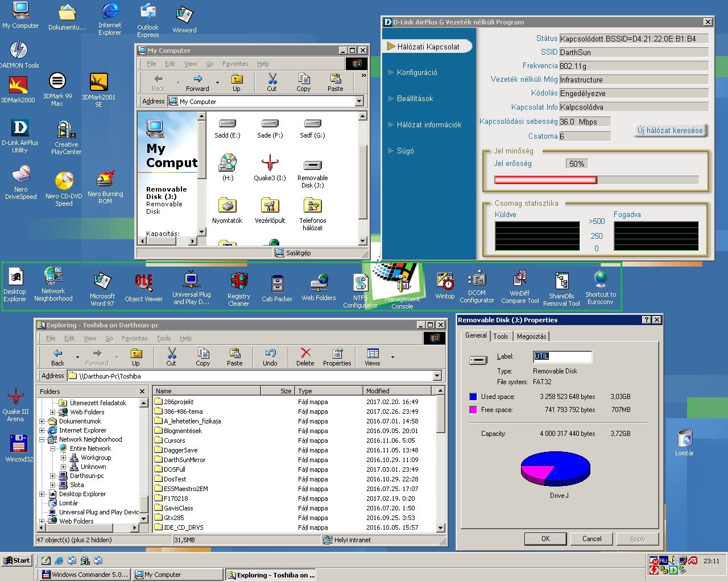Close the Folders pane in Exploring window
The height and width of the screenshot is (582, 728).
142,392
